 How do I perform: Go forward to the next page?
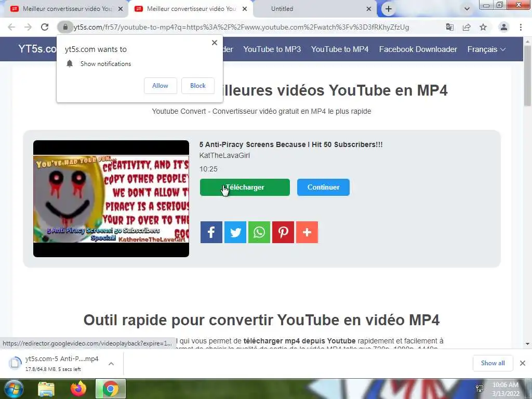(28, 27)
